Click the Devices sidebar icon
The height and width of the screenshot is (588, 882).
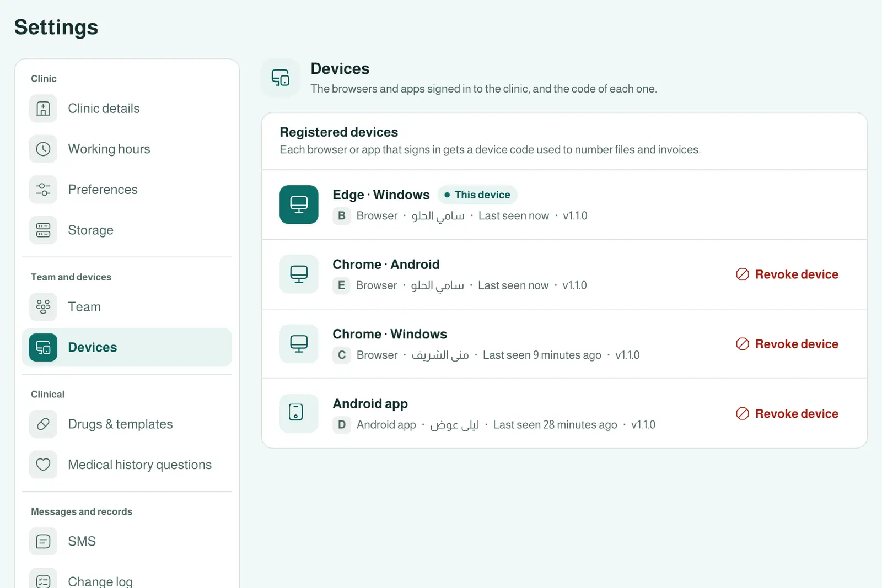(43, 347)
